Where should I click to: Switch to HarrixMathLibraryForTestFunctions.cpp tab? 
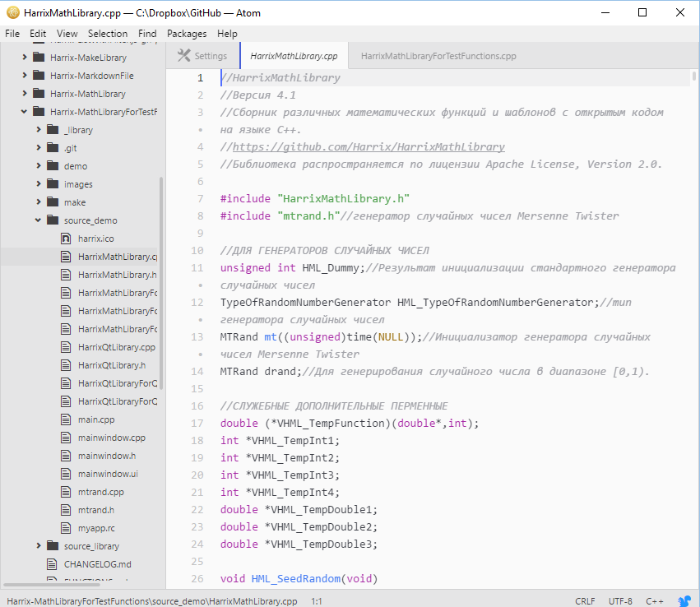[438, 56]
